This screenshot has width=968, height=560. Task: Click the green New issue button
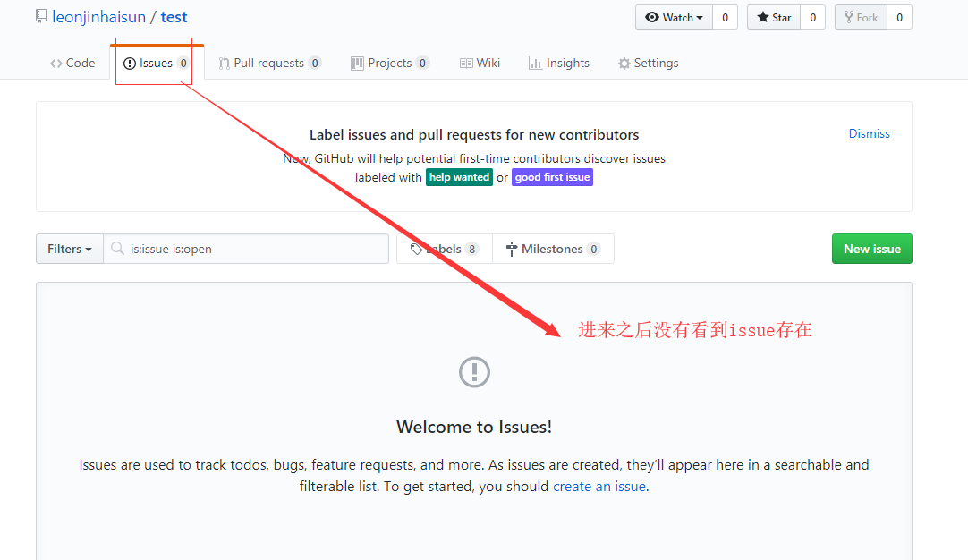[x=872, y=249]
